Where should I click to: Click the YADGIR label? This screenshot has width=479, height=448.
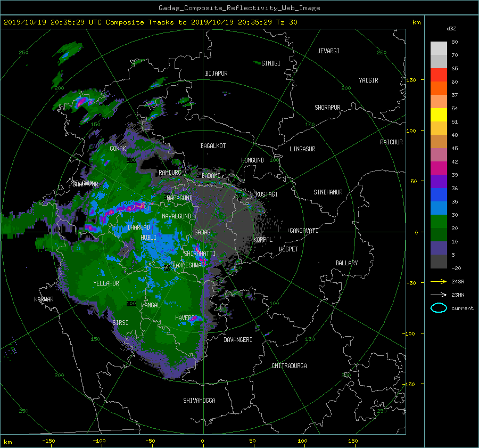(368, 80)
